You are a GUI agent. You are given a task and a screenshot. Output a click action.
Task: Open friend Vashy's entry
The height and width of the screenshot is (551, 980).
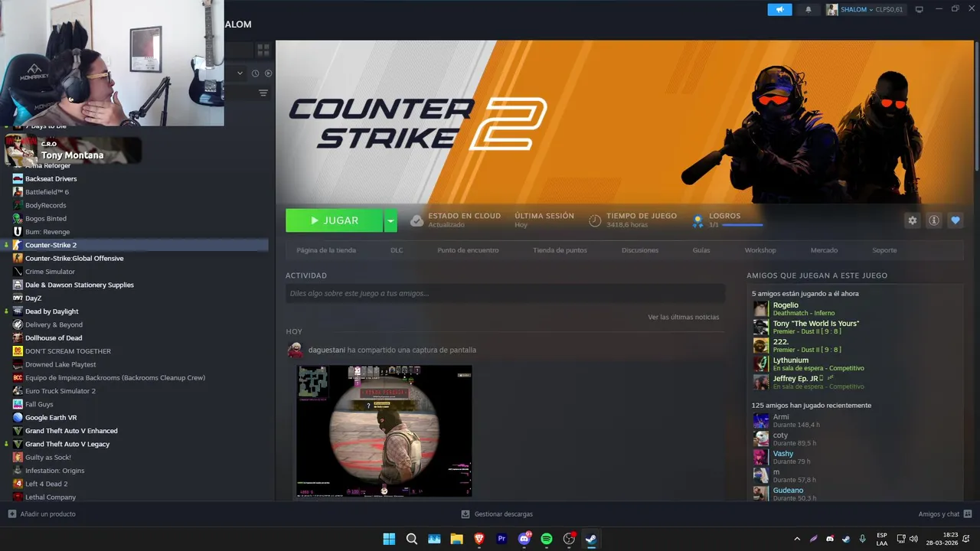pos(783,454)
